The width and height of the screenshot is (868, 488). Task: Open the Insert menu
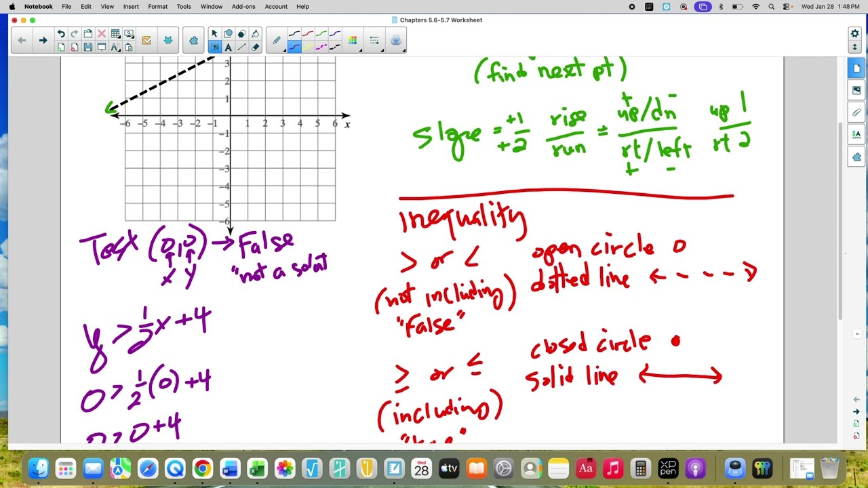click(131, 7)
